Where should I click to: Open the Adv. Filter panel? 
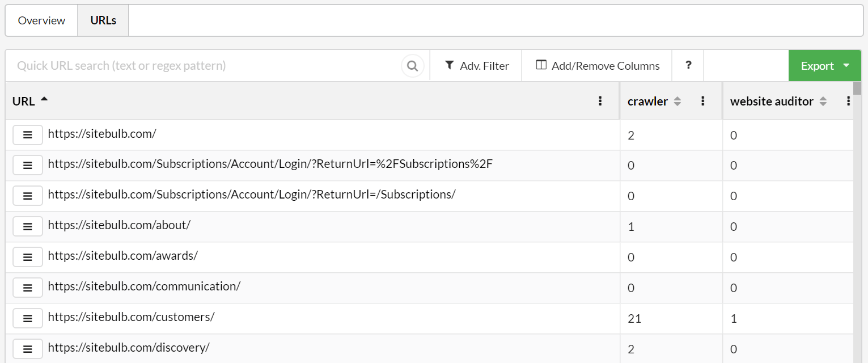[x=476, y=66]
